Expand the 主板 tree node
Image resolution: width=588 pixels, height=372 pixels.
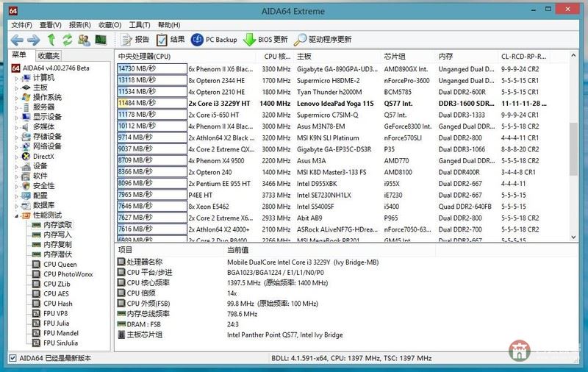pyautogui.click(x=16, y=87)
